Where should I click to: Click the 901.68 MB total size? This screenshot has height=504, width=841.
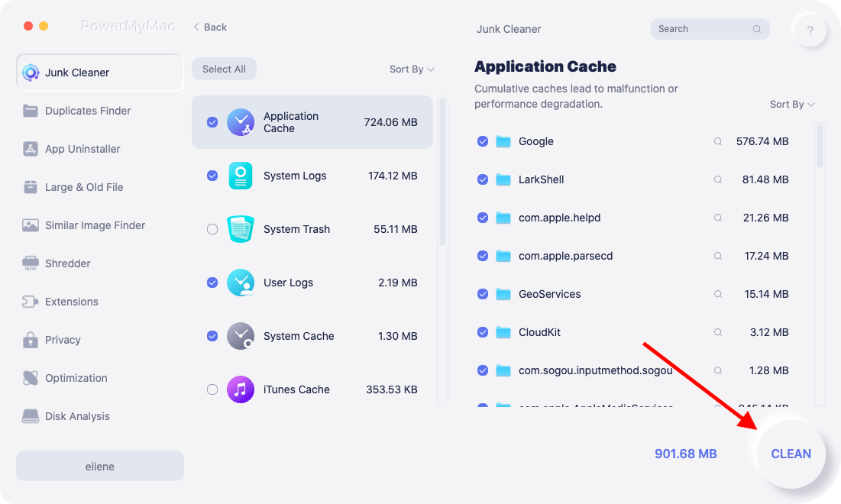[x=685, y=454]
